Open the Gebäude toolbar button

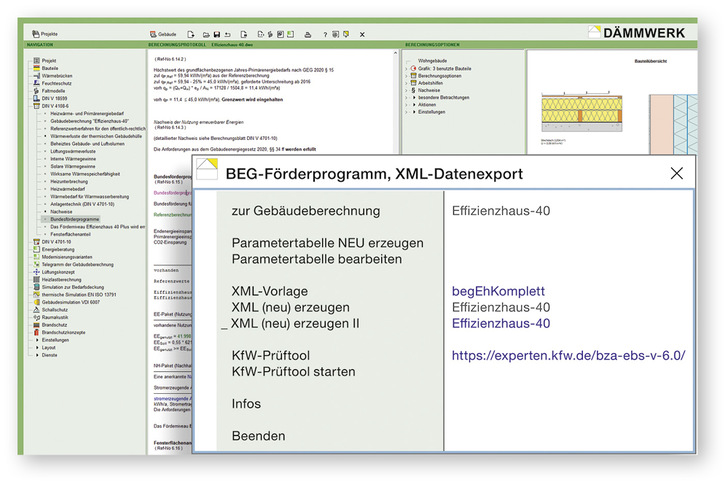(164, 33)
